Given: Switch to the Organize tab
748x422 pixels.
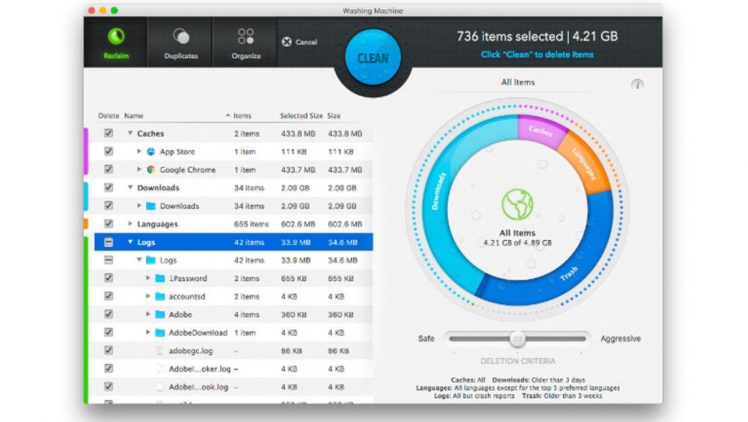Looking at the screenshot, I should (245, 37).
